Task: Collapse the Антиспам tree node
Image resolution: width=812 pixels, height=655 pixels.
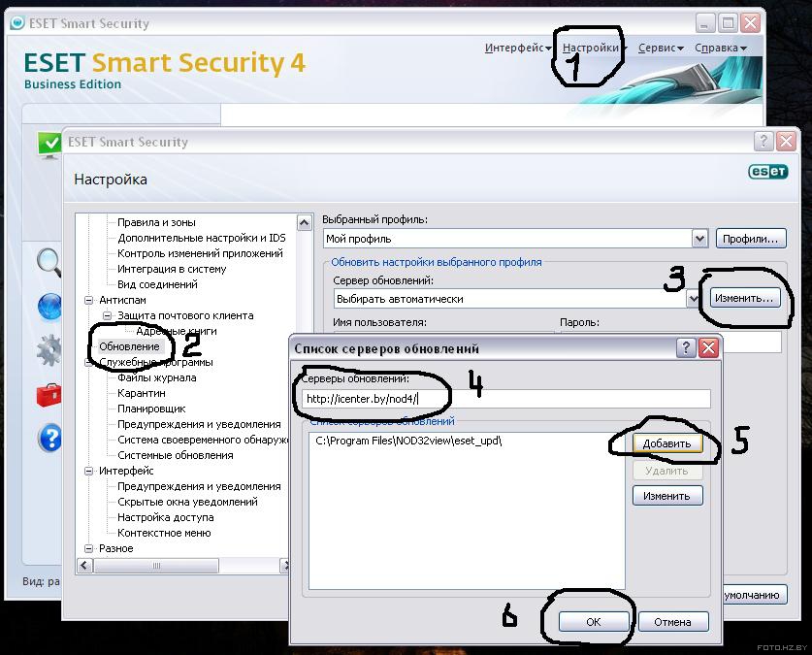Action: coord(88,300)
